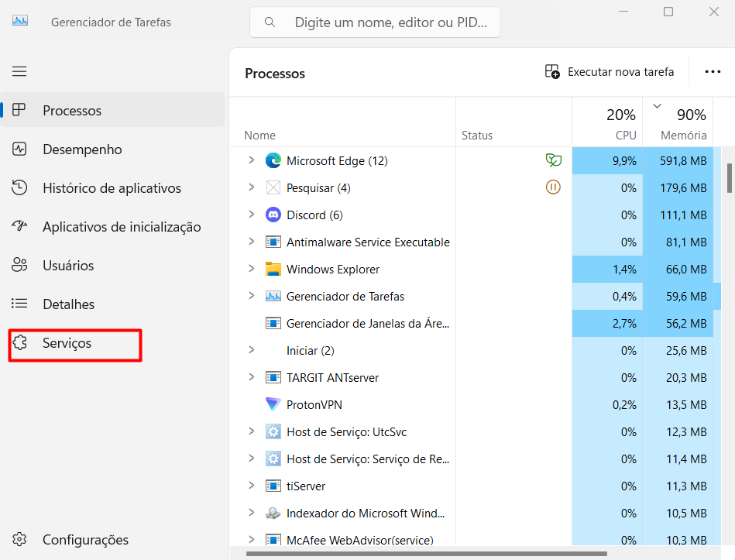Open the hamburger navigation menu
The width and height of the screenshot is (735, 560).
click(19, 71)
